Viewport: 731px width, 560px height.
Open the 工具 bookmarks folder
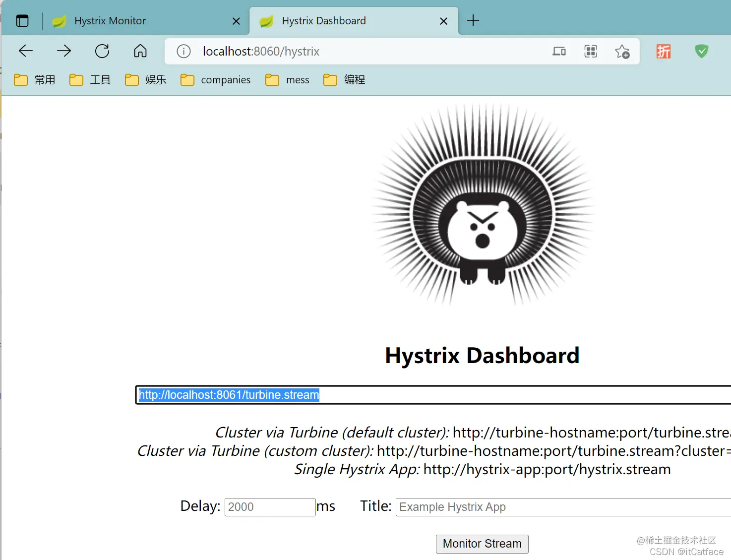coord(90,80)
